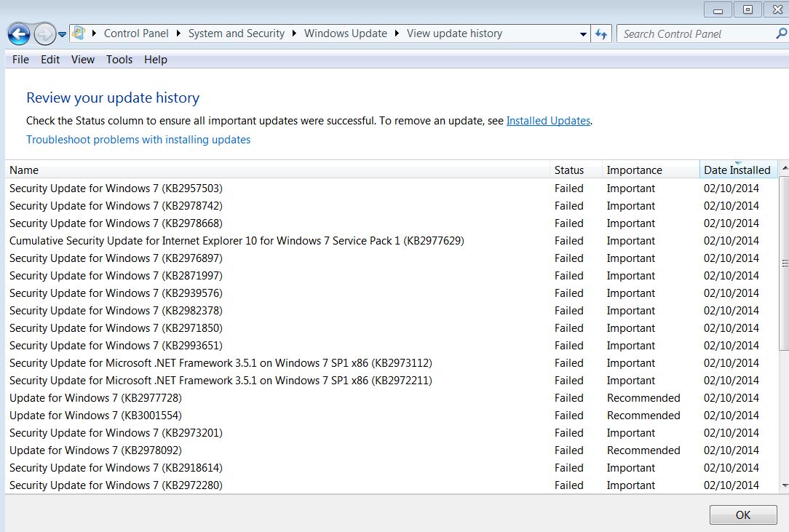Click the Back navigation arrow button

click(19, 34)
